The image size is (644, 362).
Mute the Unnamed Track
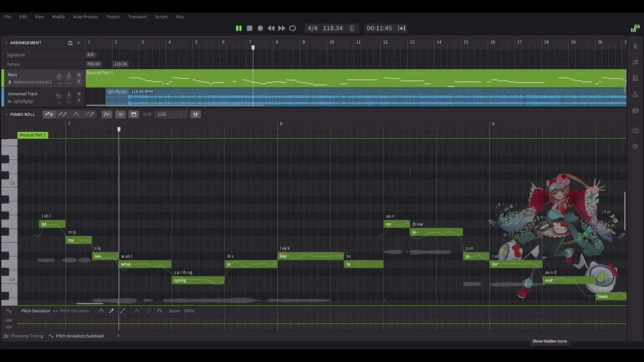coord(79,94)
